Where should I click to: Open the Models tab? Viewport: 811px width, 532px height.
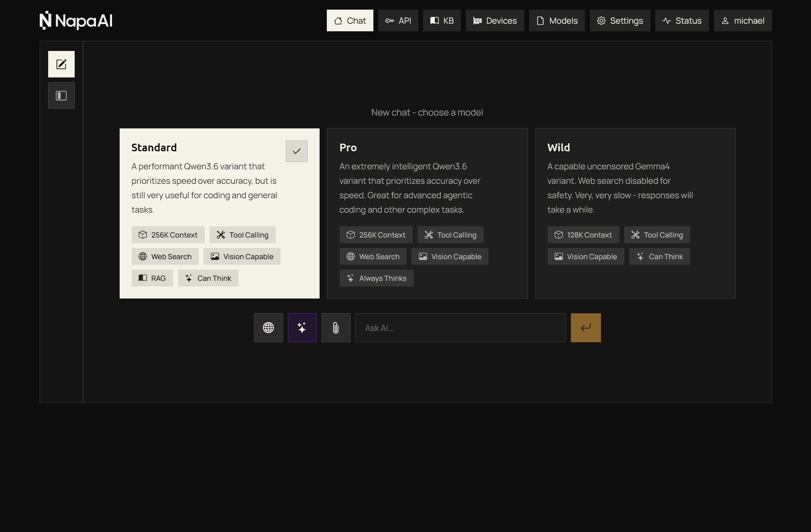click(x=557, y=20)
